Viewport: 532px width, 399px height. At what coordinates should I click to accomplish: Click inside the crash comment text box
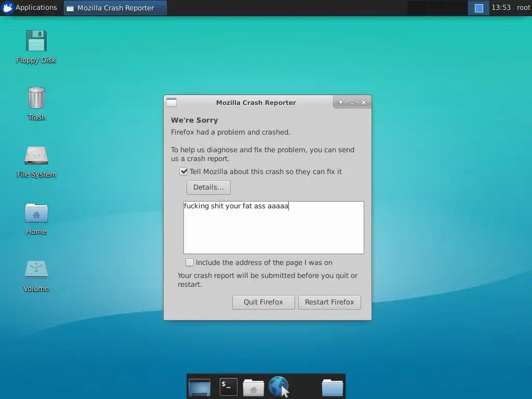pyautogui.click(x=273, y=228)
